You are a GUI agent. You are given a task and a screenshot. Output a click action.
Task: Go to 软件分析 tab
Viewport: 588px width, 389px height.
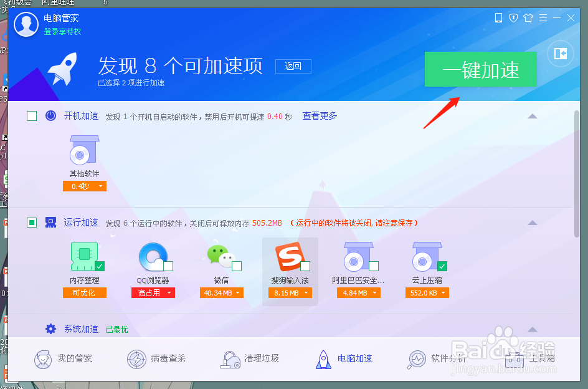tap(437, 359)
